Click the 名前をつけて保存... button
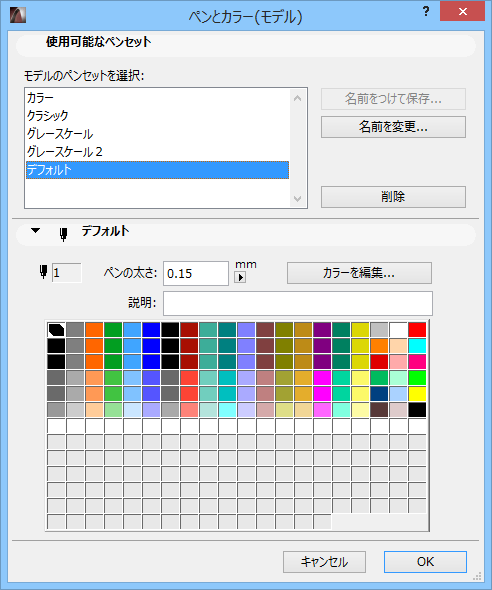The height and width of the screenshot is (590, 492). (393, 99)
